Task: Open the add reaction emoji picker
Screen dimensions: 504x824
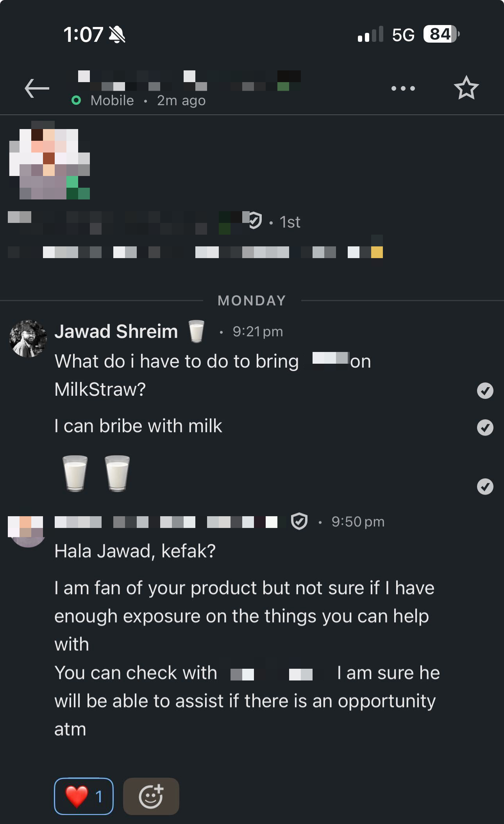Action: click(x=151, y=796)
